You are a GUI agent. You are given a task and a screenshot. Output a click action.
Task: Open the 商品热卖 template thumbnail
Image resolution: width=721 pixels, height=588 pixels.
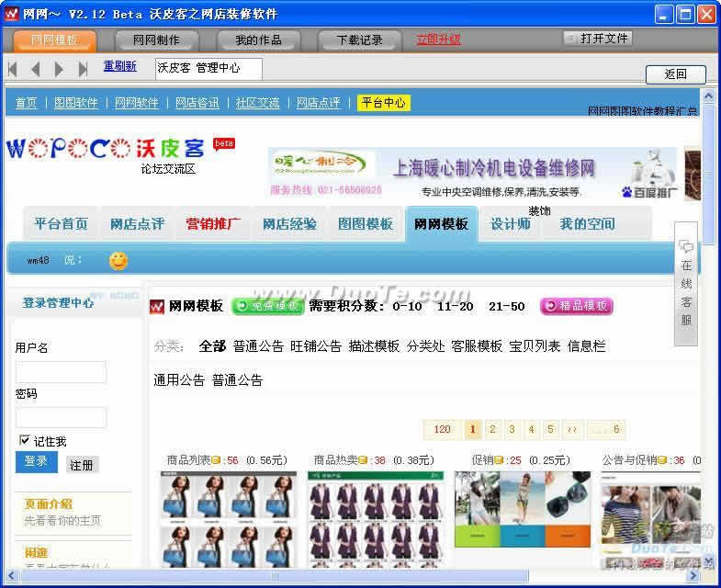(376, 519)
